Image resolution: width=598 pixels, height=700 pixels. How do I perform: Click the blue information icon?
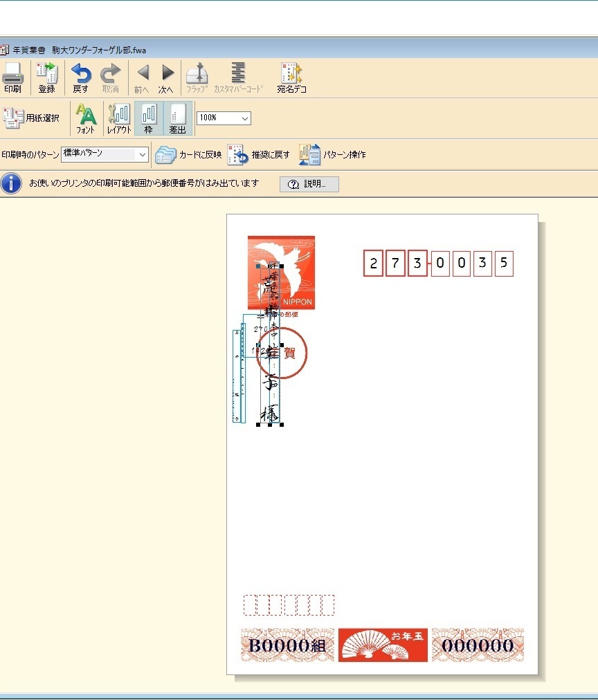[x=11, y=183]
